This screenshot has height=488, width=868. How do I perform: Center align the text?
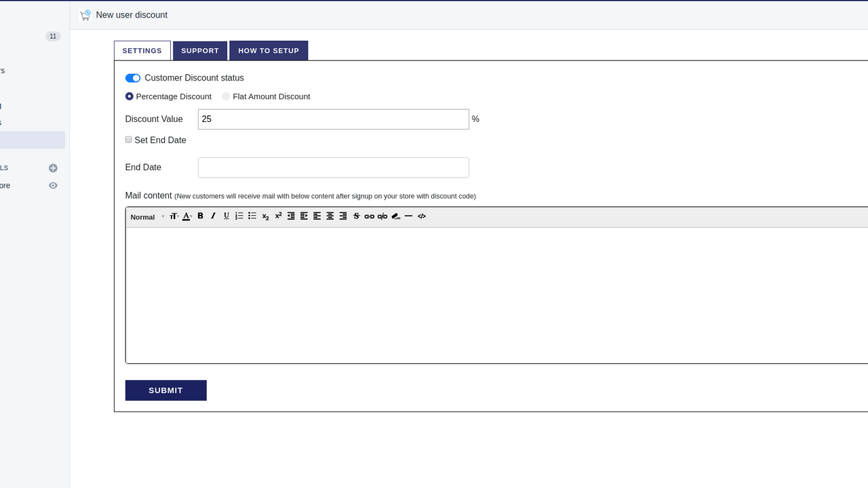tap(330, 216)
